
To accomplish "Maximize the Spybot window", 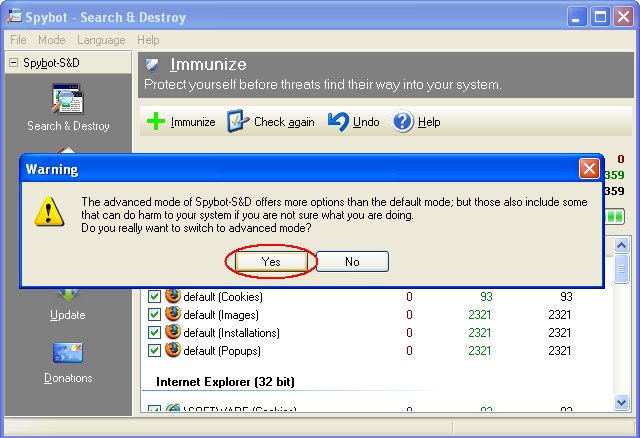I will 600,17.
